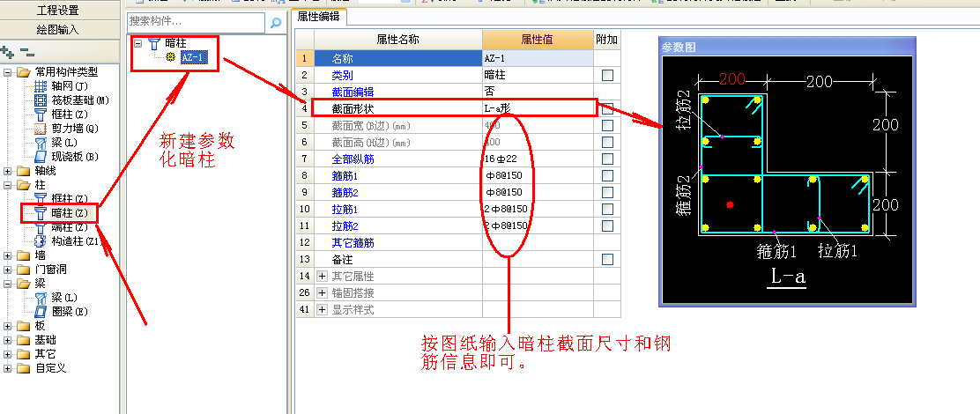The image size is (980, 414).
Task: Collapse the 暗柱 node in component list
Action: pos(137,44)
